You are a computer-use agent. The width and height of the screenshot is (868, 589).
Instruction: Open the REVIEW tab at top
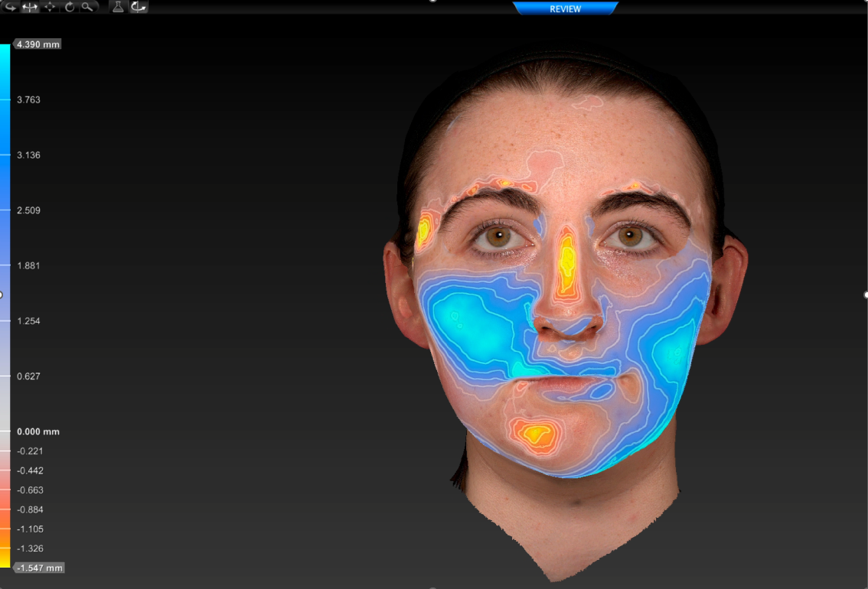point(565,9)
